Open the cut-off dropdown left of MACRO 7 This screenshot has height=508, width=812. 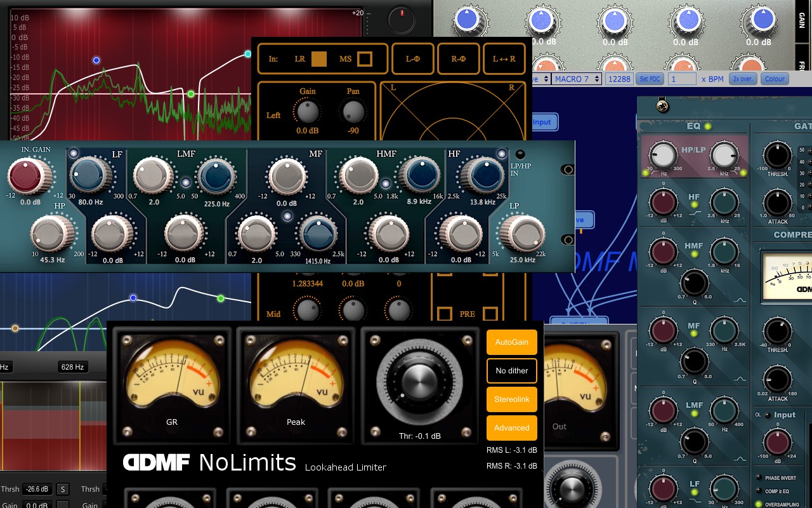click(540, 79)
